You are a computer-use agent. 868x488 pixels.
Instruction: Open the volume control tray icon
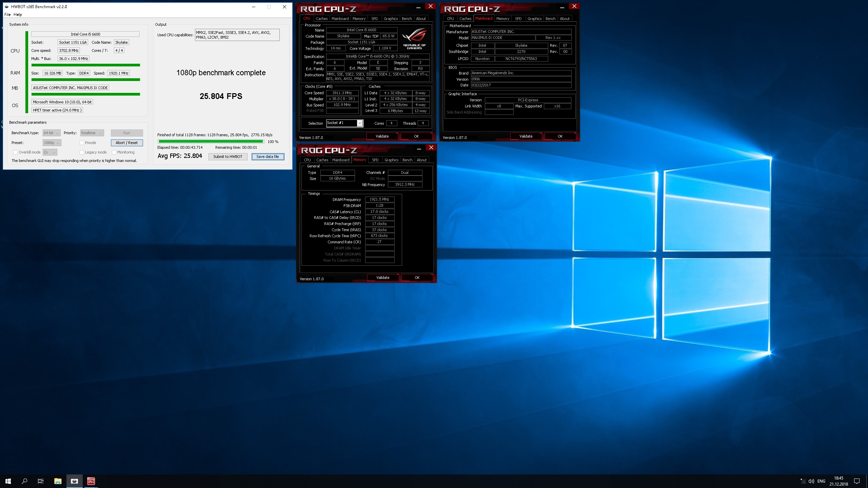[811, 481]
